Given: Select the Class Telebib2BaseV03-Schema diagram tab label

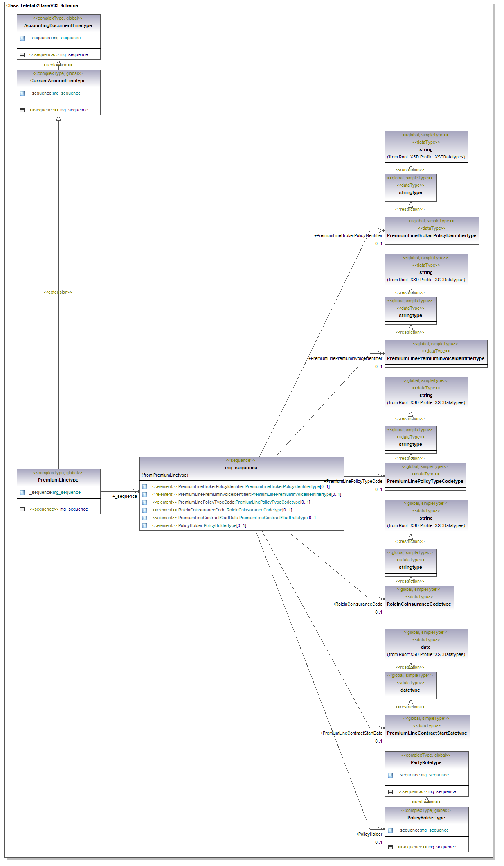Looking at the screenshot, I should tap(42, 6).
